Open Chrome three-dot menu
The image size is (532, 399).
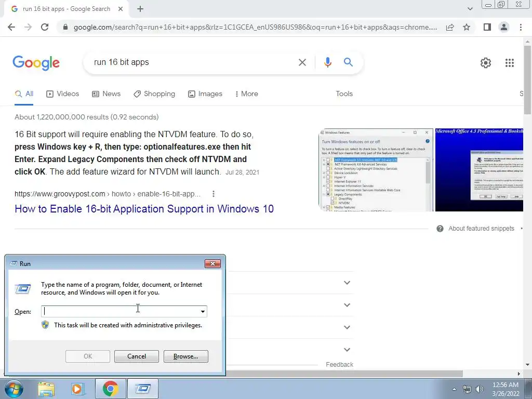tap(521, 27)
